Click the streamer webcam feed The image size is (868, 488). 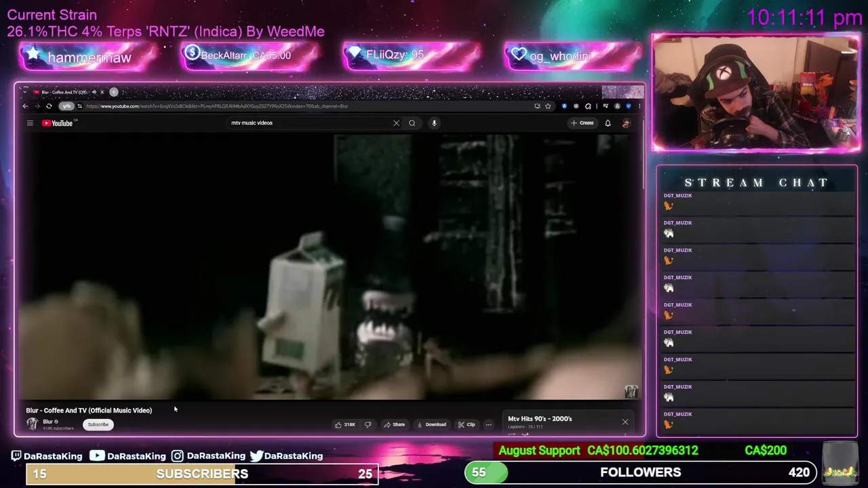point(755,92)
